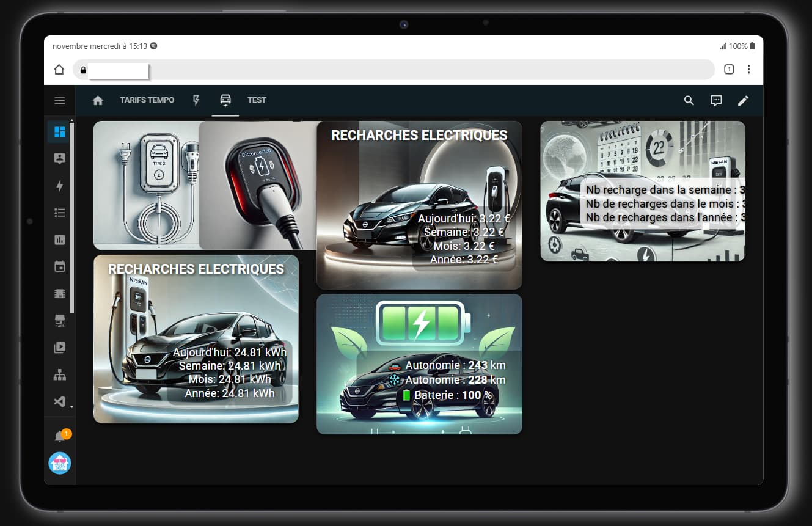Viewport: 812px width, 526px height.
Task: Open VS Code editor icon in sidebar
Action: click(59, 401)
